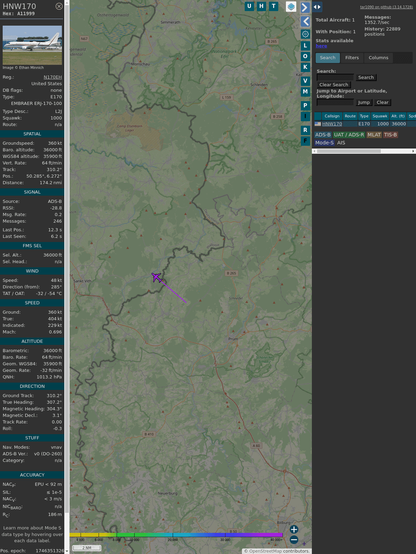Toggle the U map button
This screenshot has width=416, height=554.
coord(250,6)
